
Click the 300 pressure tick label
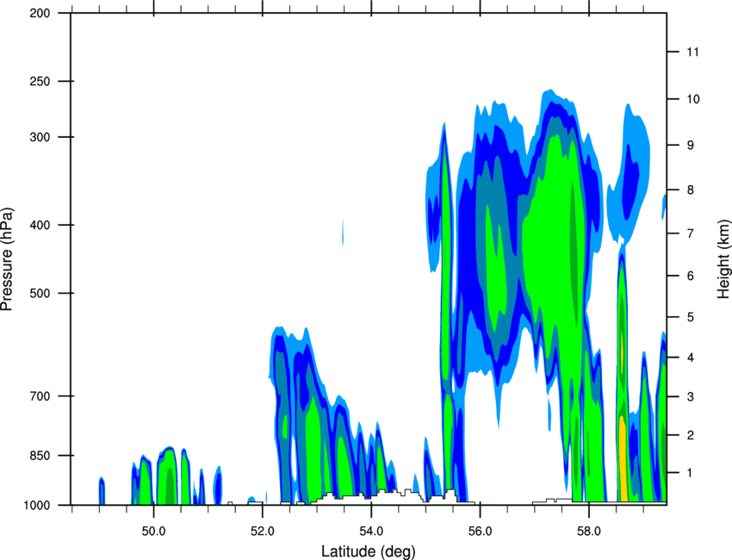point(40,137)
